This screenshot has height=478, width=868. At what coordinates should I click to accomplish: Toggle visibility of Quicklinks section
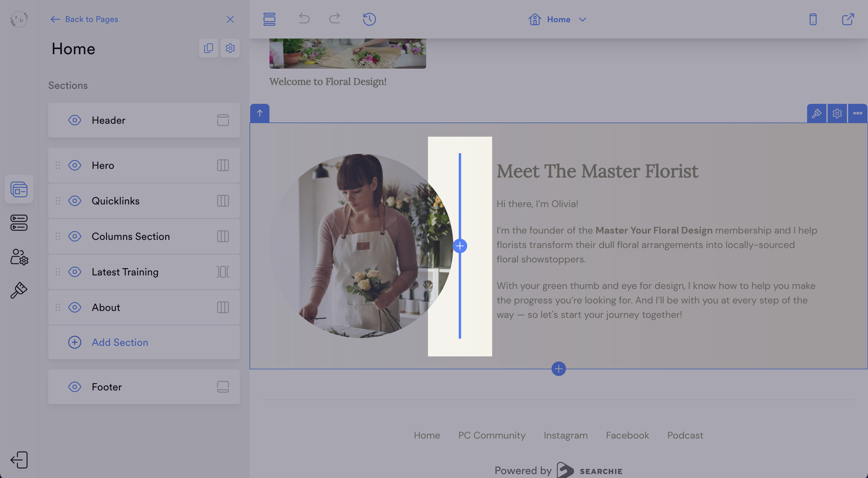click(x=74, y=201)
